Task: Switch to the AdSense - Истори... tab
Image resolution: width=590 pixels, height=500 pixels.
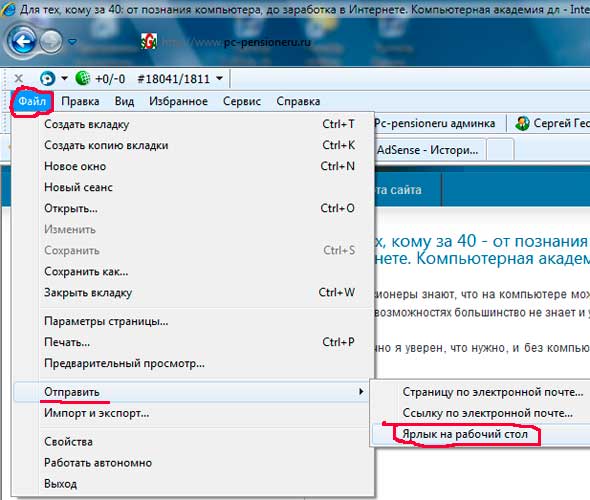Action: click(x=428, y=150)
